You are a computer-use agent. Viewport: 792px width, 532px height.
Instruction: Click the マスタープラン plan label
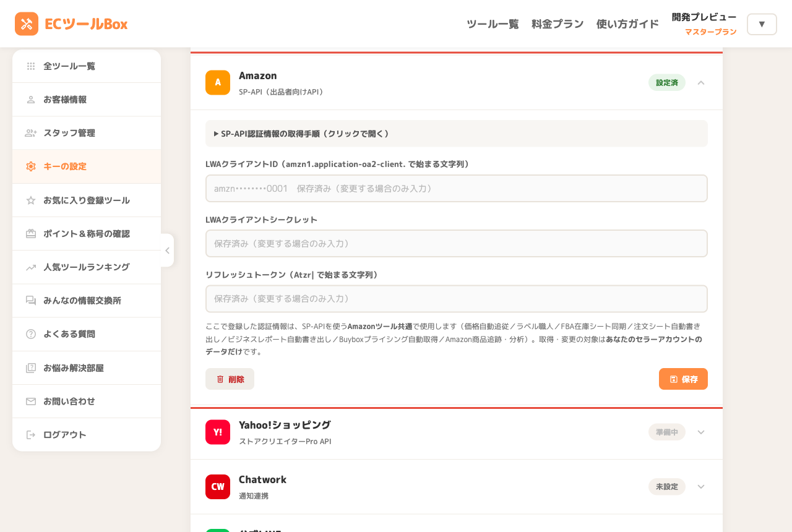click(x=711, y=32)
